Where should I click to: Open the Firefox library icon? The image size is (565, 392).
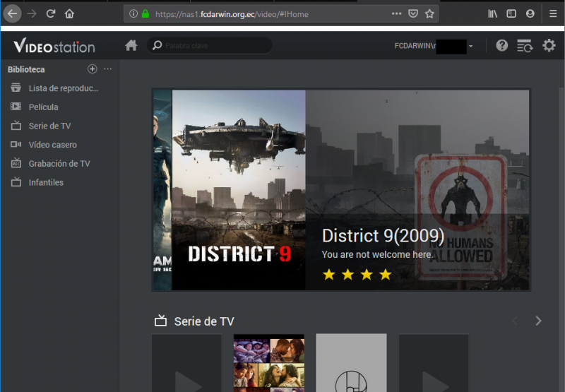click(492, 13)
